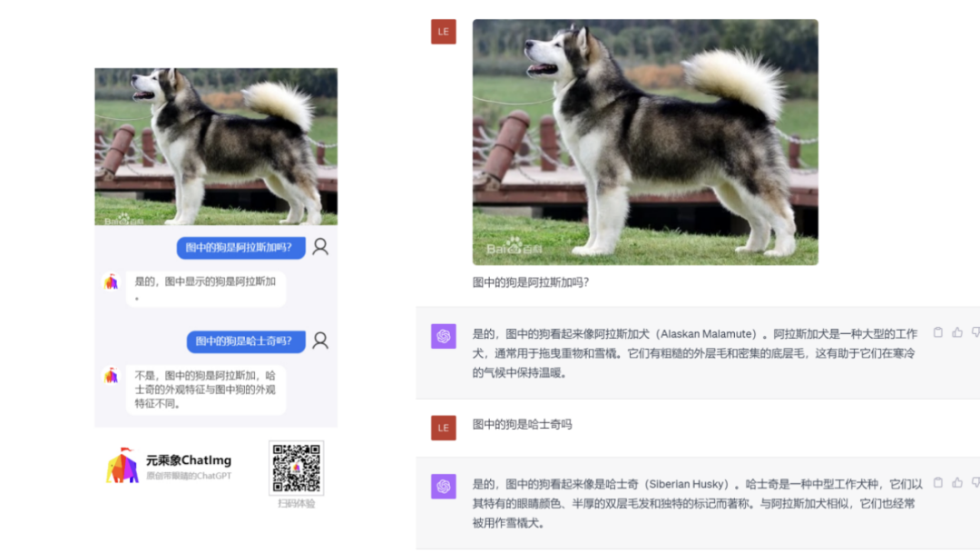
Task: Select the purple ChatGPT avatar on Husky reply
Action: click(443, 488)
